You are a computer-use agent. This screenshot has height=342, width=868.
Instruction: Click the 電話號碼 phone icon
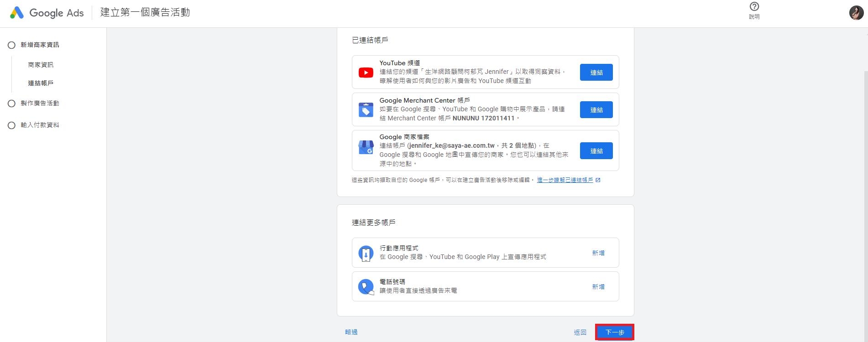click(366, 287)
